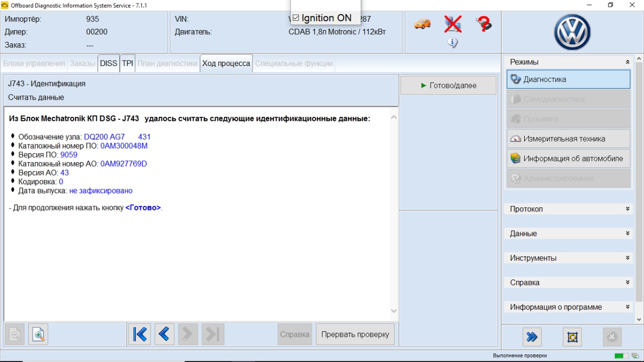
Task: Click the importer number 935
Action: click(x=93, y=19)
